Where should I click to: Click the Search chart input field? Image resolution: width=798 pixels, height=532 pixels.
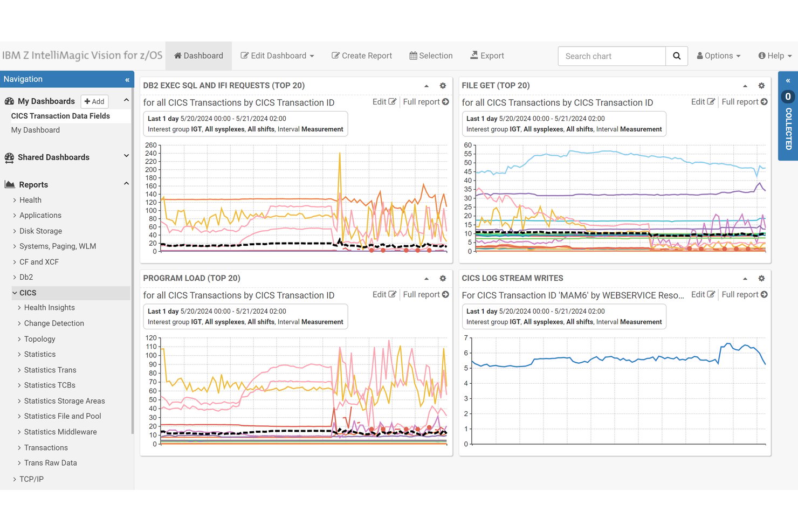(x=612, y=56)
